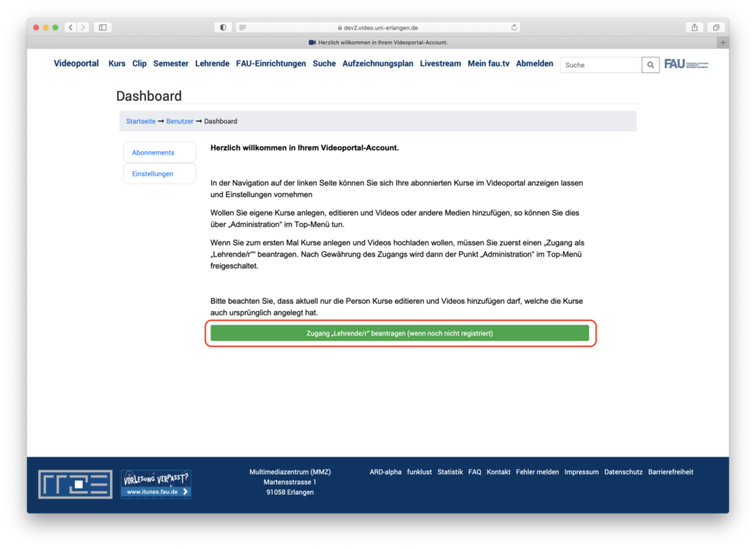Open the Safari tab overview icon
The image size is (756, 549).
(x=716, y=27)
